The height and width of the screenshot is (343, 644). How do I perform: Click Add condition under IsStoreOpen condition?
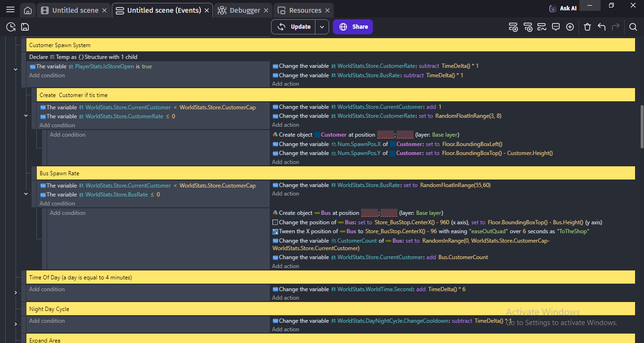tap(47, 75)
